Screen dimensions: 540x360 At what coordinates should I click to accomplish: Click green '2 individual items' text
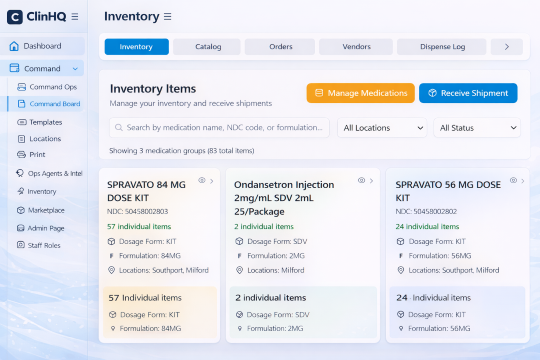pos(264,227)
